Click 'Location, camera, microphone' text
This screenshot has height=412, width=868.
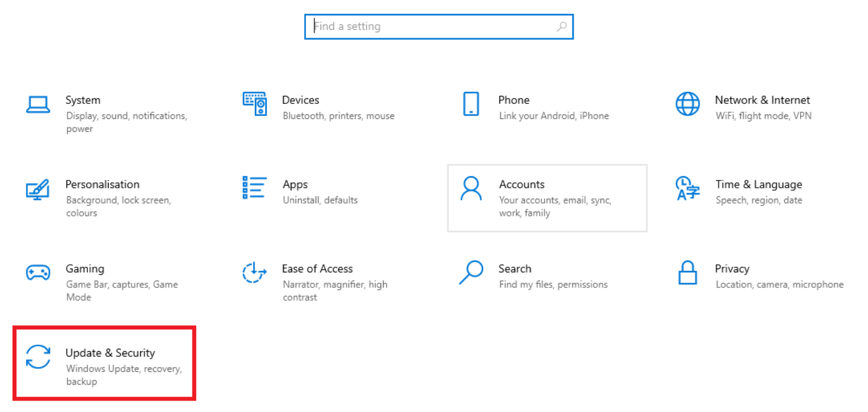[779, 284]
